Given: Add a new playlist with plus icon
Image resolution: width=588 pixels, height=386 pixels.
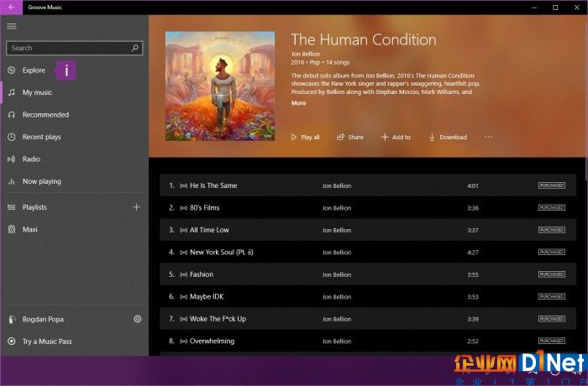Looking at the screenshot, I should pos(136,207).
